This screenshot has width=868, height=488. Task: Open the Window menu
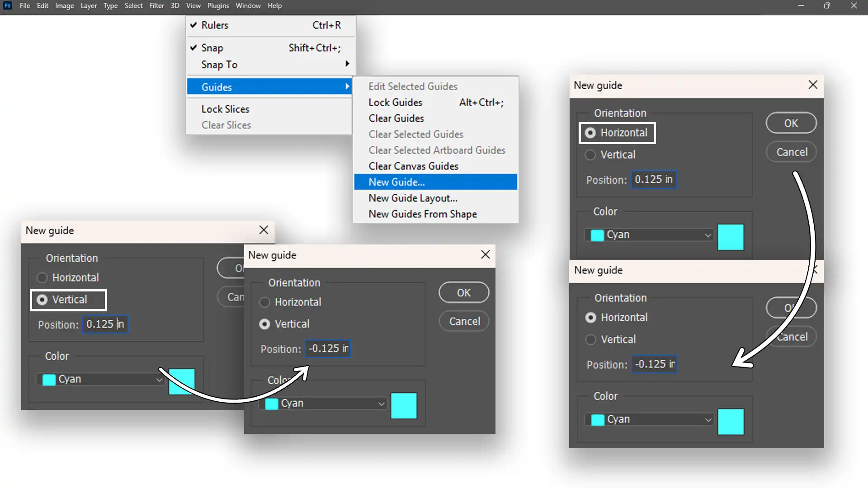pyautogui.click(x=248, y=6)
